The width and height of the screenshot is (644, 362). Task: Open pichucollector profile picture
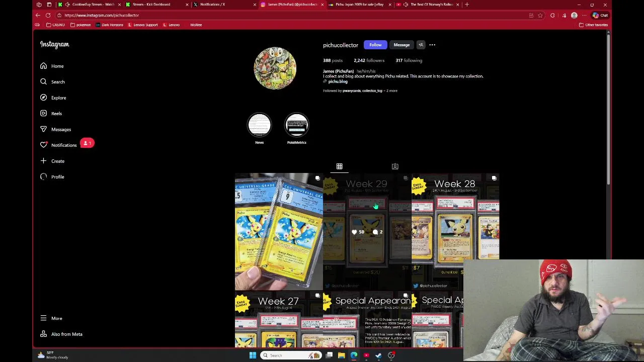275,68
